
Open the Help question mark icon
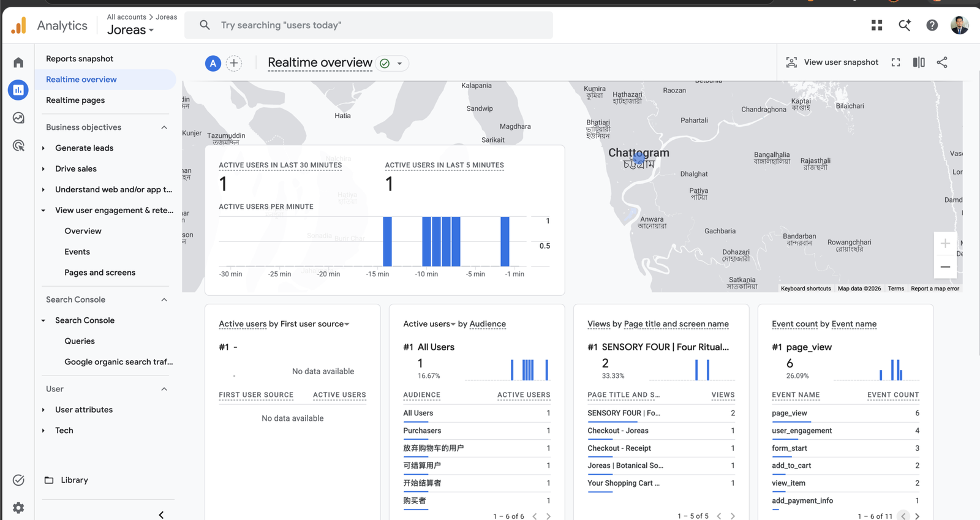coord(932,25)
